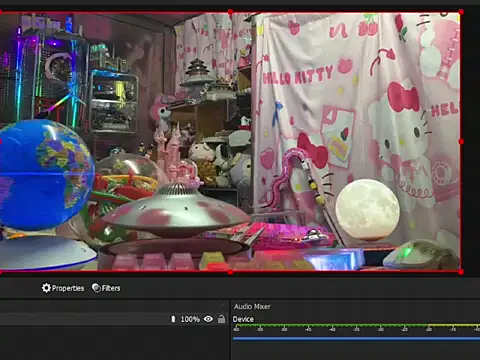Screen dimensions: 480x360
Task: Toggle the source lock icon
Action: [221, 319]
